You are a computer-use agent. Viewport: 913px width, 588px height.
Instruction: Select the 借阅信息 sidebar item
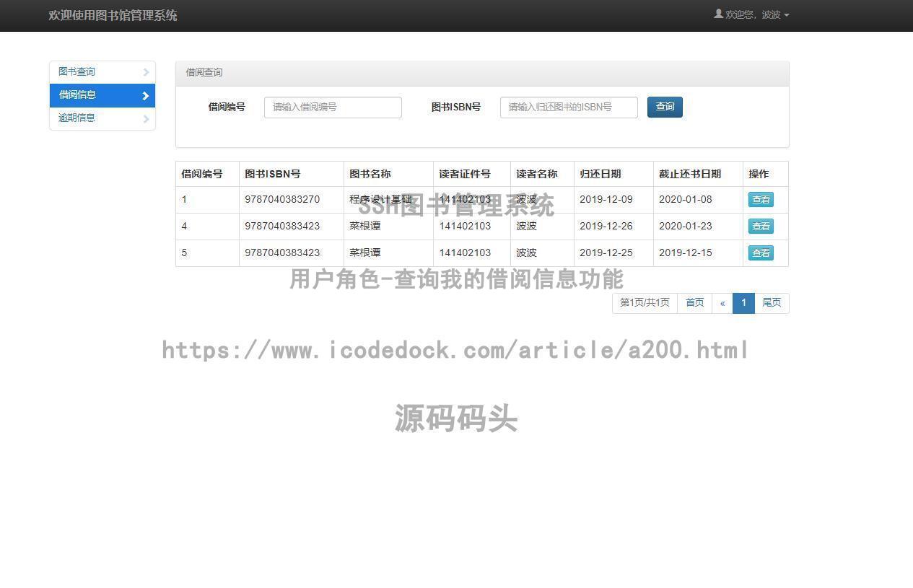(x=77, y=95)
